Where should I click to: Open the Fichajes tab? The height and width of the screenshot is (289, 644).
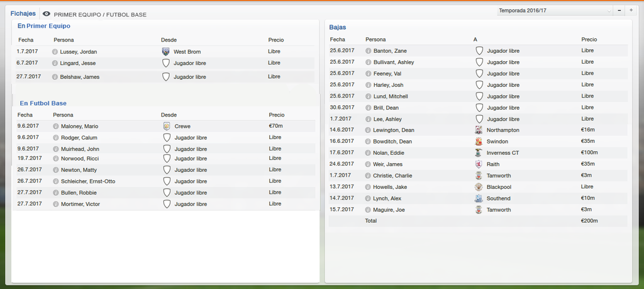coord(23,14)
